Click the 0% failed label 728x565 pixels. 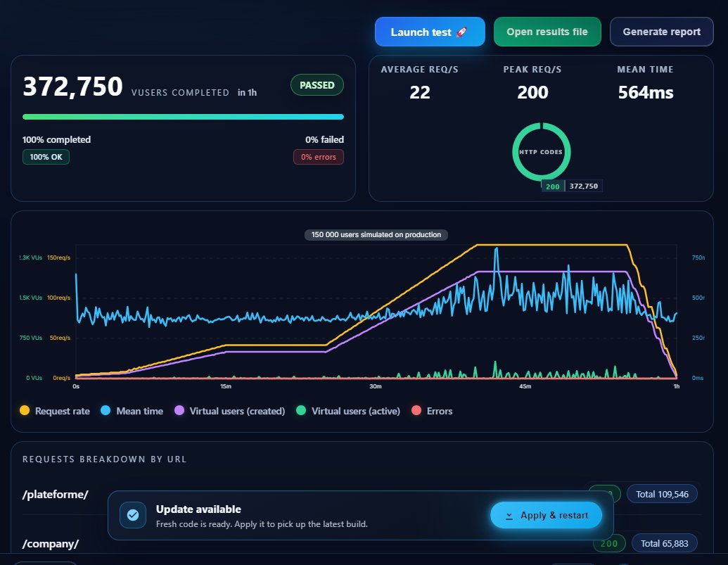click(x=324, y=140)
